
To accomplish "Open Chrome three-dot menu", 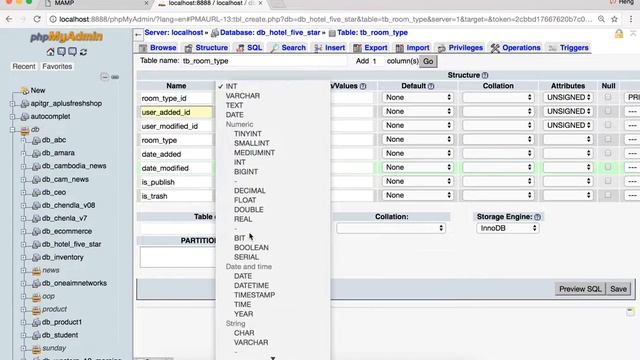I will pyautogui.click(x=631, y=19).
